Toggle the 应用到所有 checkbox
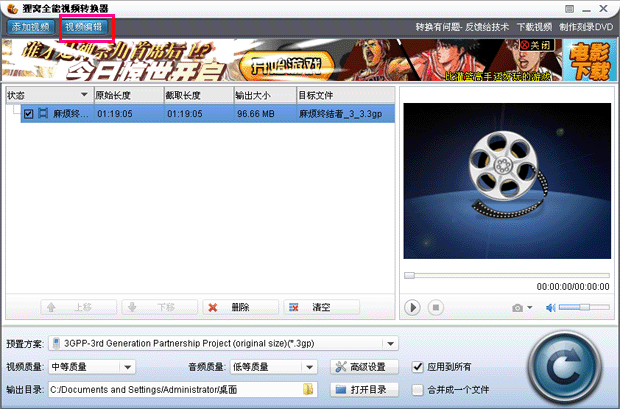Screen dimensions: 620x409 tap(418, 366)
